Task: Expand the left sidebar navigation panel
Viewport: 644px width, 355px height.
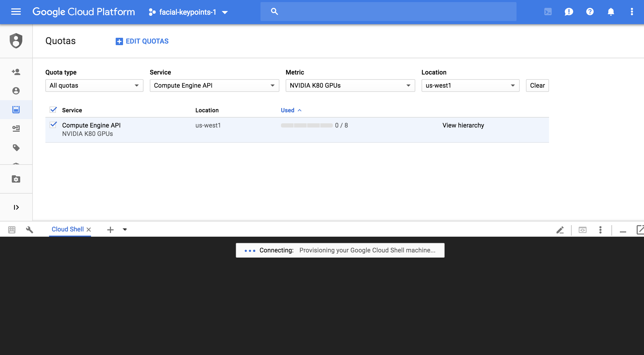Action: [x=16, y=207]
